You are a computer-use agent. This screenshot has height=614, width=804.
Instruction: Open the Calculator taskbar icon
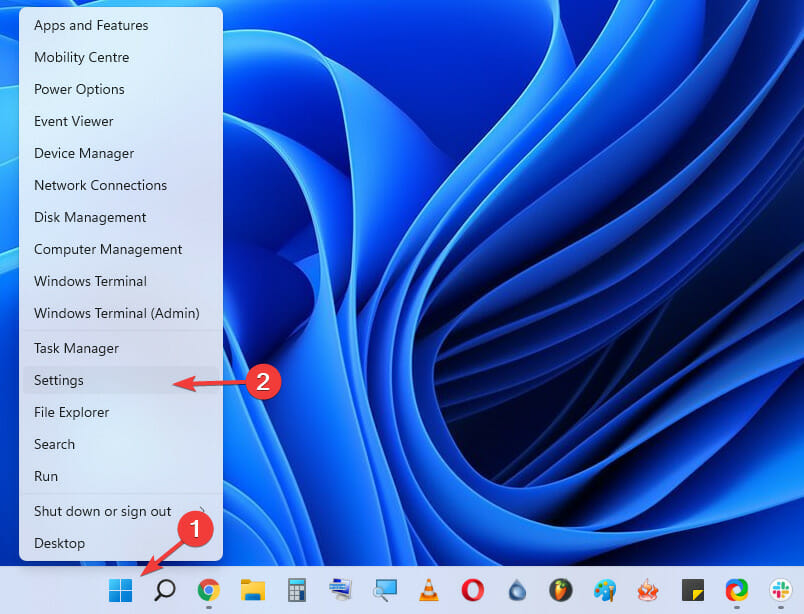point(296,590)
